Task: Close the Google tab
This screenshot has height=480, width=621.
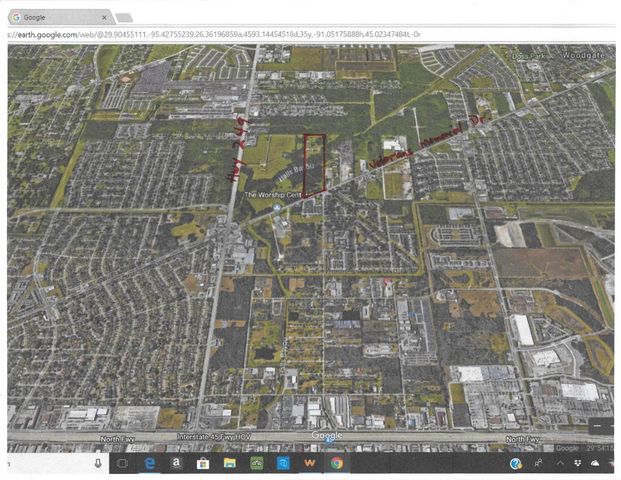Action: point(104,17)
